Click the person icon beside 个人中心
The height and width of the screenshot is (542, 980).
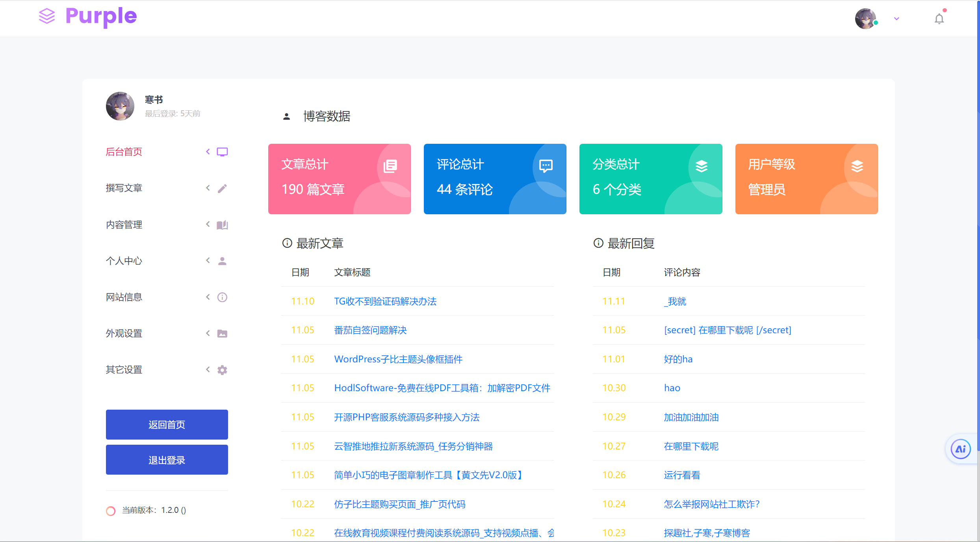tap(223, 260)
